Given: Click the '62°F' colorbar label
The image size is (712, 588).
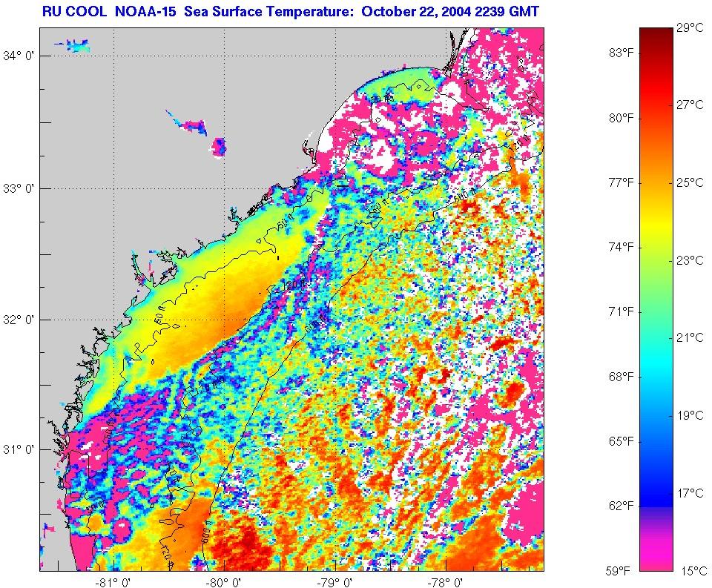Looking at the screenshot, I should [622, 506].
